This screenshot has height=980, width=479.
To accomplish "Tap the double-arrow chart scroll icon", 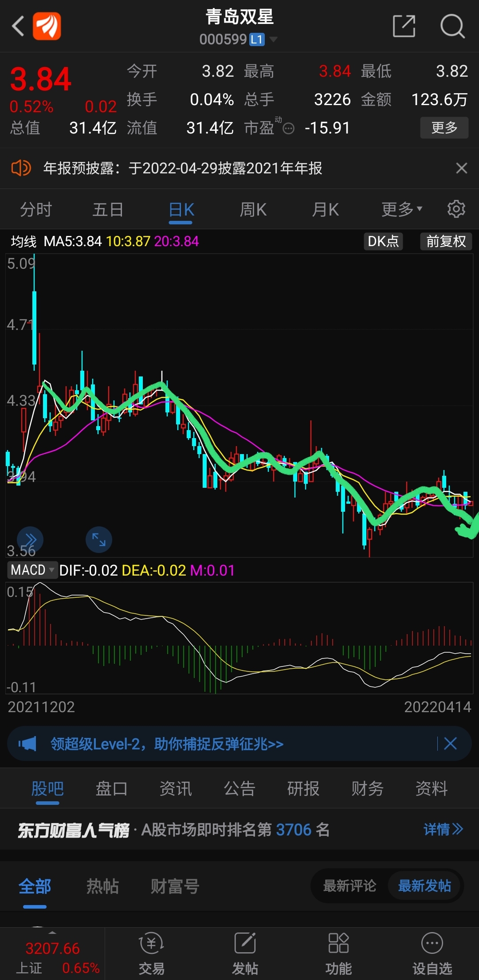I will 30,540.
